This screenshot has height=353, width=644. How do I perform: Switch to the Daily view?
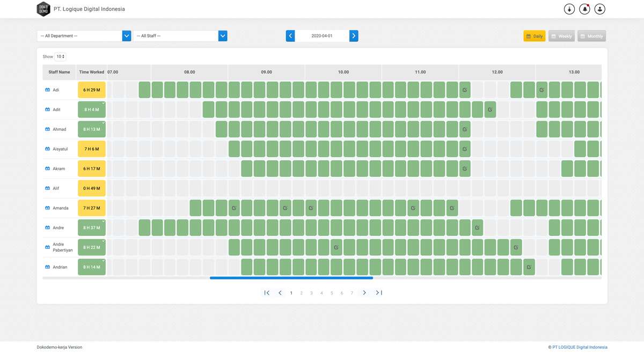[x=535, y=36]
